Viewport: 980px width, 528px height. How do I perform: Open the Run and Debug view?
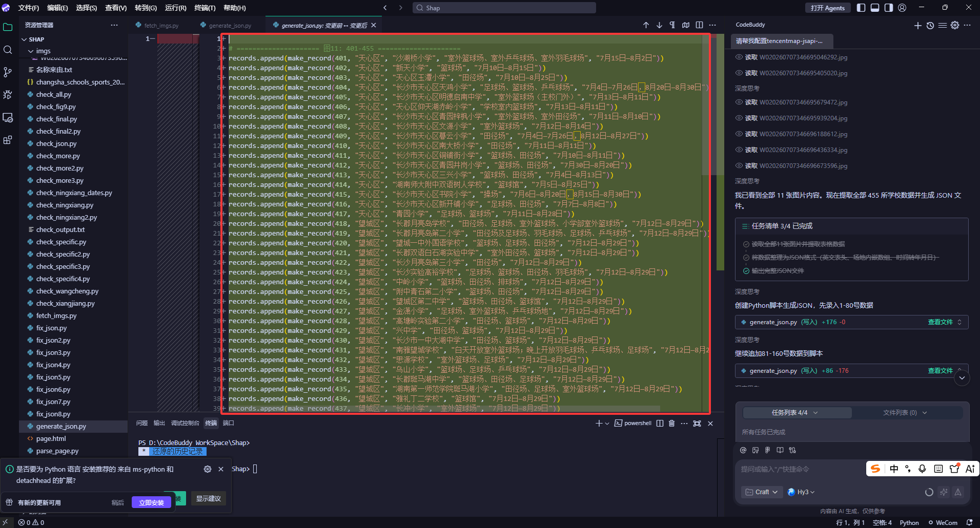coord(8,95)
